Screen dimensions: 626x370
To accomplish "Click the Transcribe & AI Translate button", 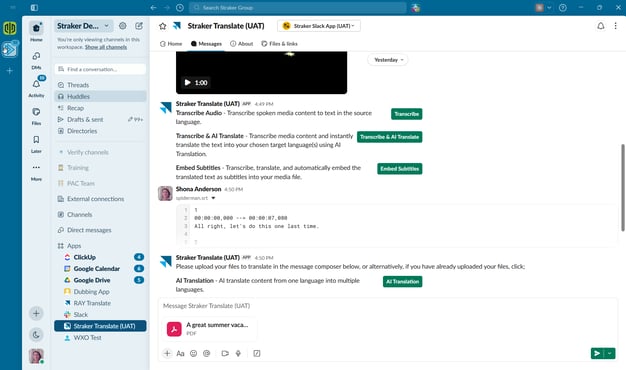I will (x=389, y=137).
